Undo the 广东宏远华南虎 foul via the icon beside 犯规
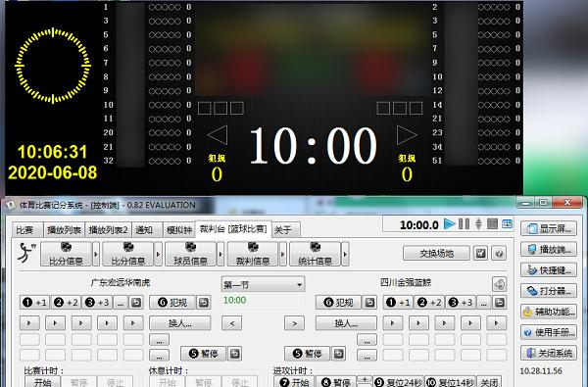 [204, 302]
